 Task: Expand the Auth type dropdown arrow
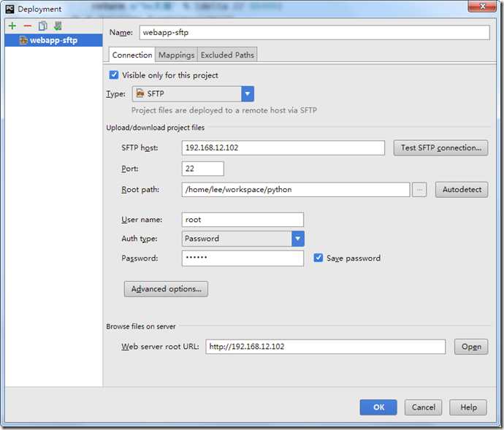[x=297, y=239]
